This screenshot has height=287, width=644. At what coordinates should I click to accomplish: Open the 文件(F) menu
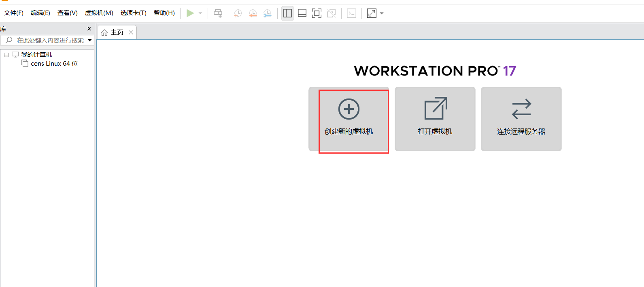click(x=14, y=13)
